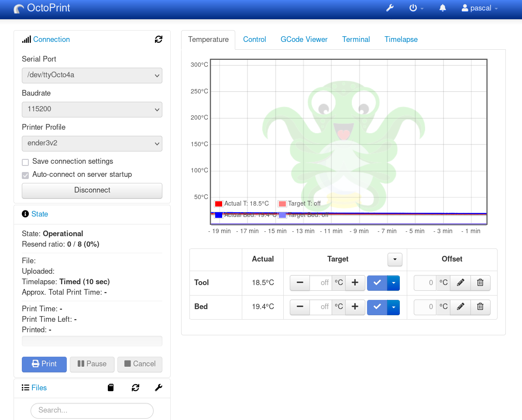The width and height of the screenshot is (522, 420).
Task: Click the Bed actual value 19.4°C
Action: [x=263, y=307]
